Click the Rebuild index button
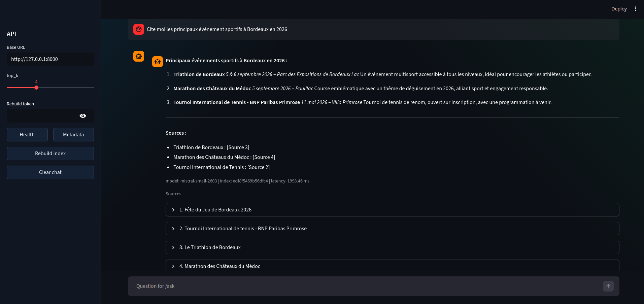 point(50,154)
